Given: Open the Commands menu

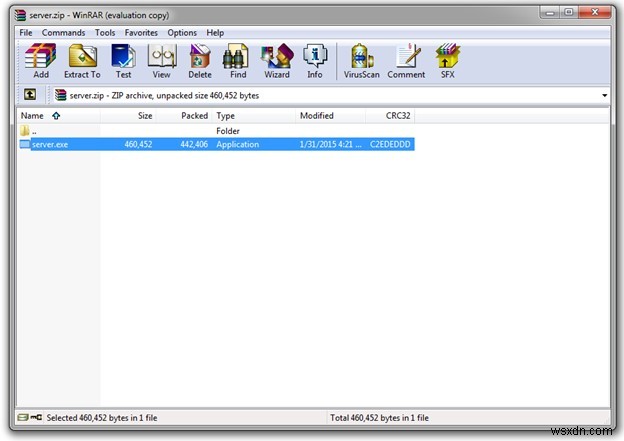Looking at the screenshot, I should click(x=63, y=33).
